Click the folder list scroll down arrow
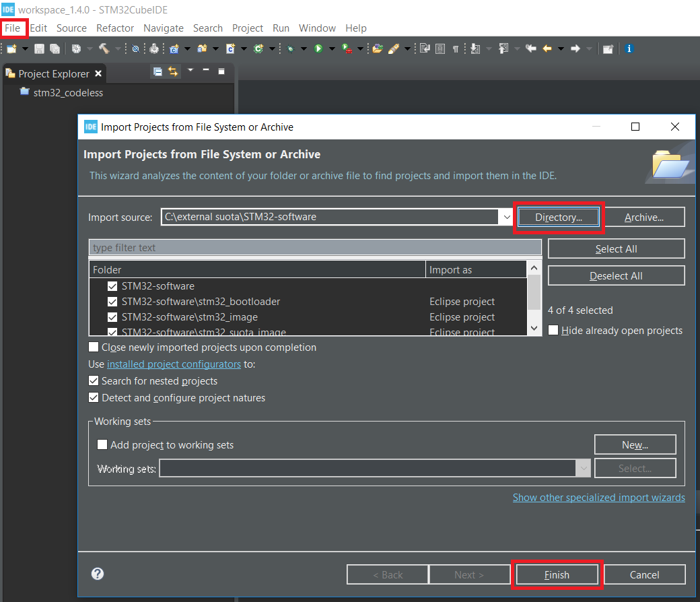The width and height of the screenshot is (700, 602). [534, 328]
